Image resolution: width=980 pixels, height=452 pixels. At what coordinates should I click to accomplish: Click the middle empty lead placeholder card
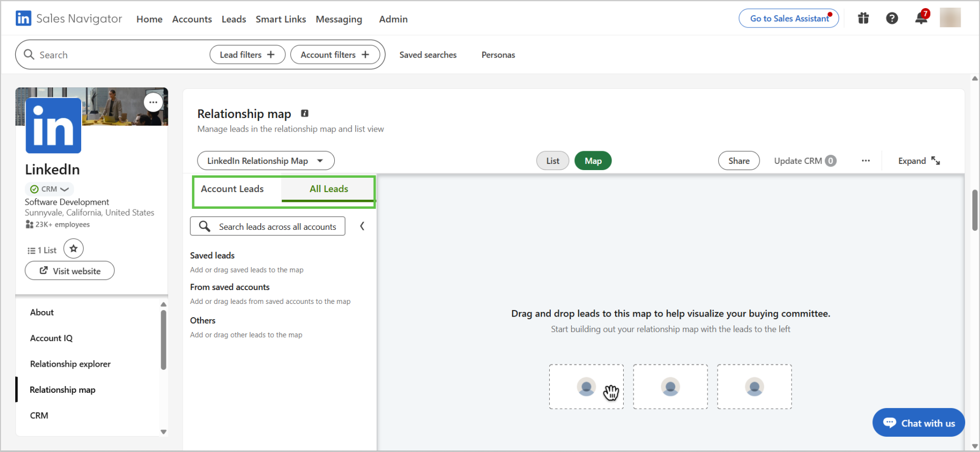coord(670,387)
